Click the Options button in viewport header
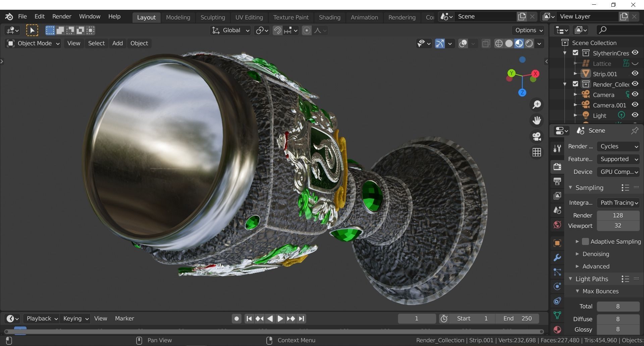 pyautogui.click(x=529, y=30)
